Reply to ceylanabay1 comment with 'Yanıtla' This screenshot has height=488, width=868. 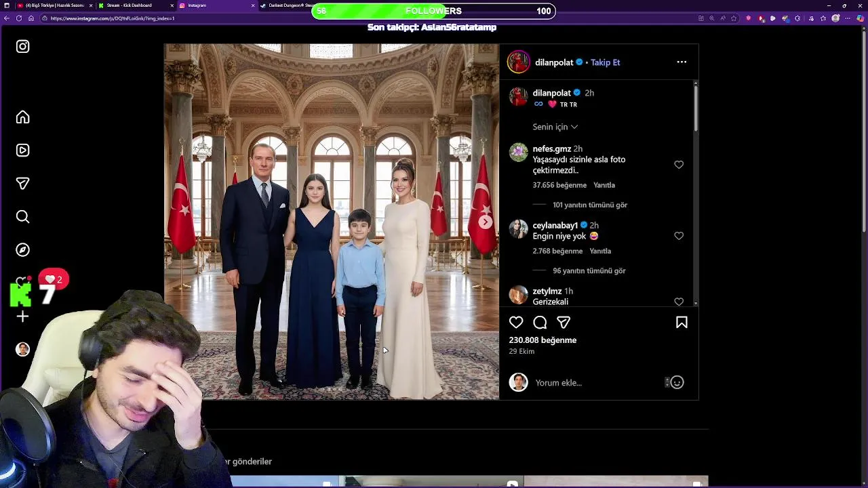[600, 251]
